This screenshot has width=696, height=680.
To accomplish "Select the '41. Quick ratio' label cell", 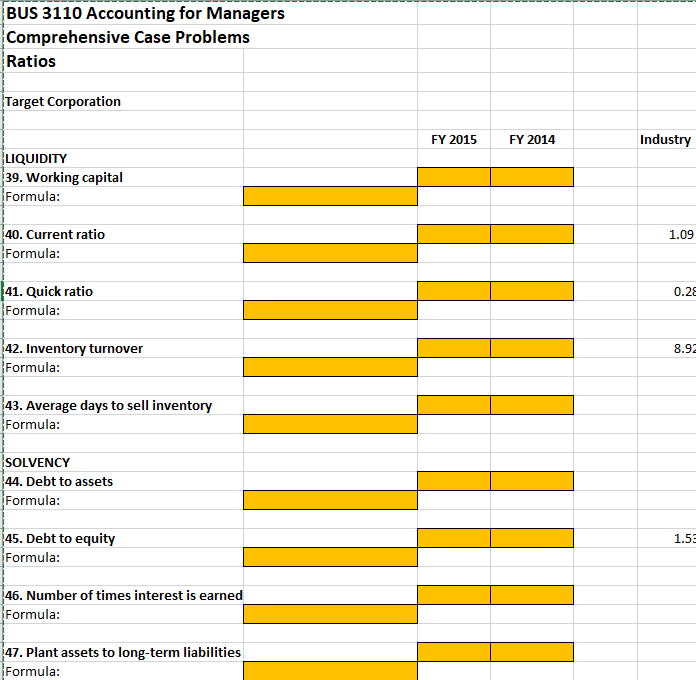I will tap(123, 291).
